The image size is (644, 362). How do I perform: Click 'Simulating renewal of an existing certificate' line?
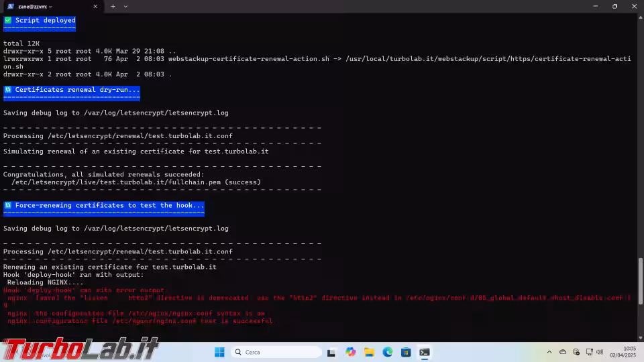(x=136, y=151)
